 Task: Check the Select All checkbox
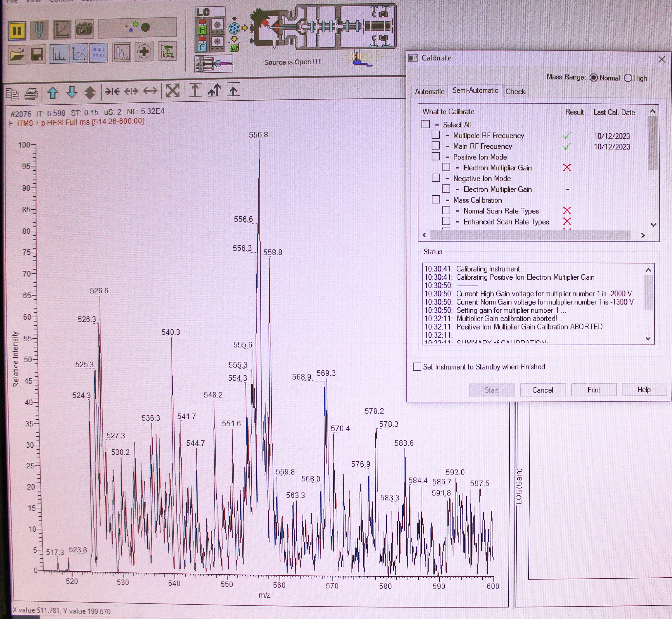point(426,124)
